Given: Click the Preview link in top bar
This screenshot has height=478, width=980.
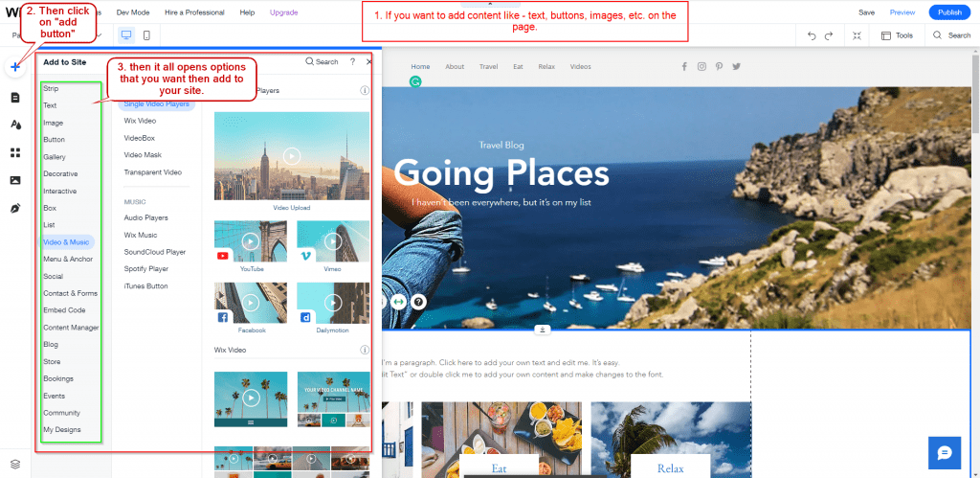Looking at the screenshot, I should 902,12.
